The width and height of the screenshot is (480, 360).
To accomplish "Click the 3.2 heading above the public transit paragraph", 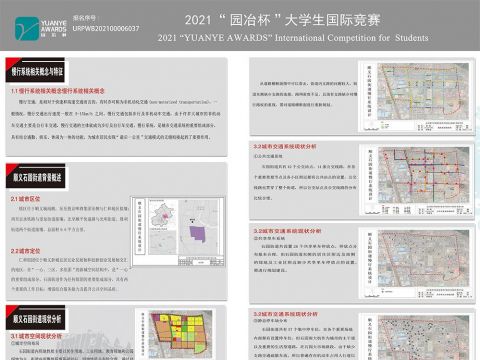I will tap(285, 146).
